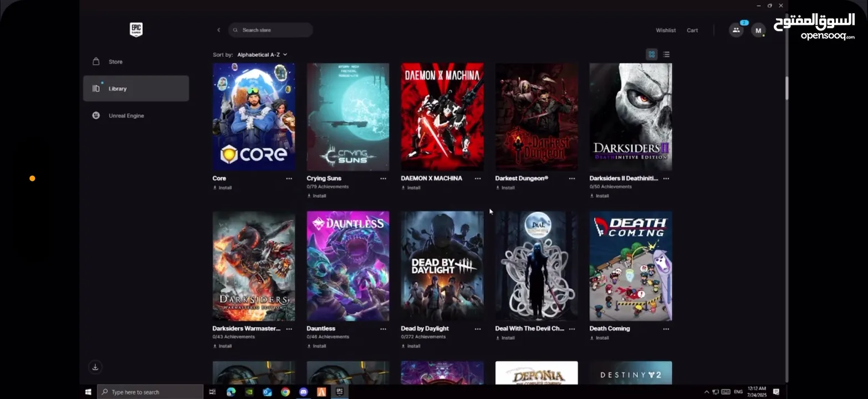Open three-dot menu for Death Coming
This screenshot has width=868, height=399.
pyautogui.click(x=666, y=329)
